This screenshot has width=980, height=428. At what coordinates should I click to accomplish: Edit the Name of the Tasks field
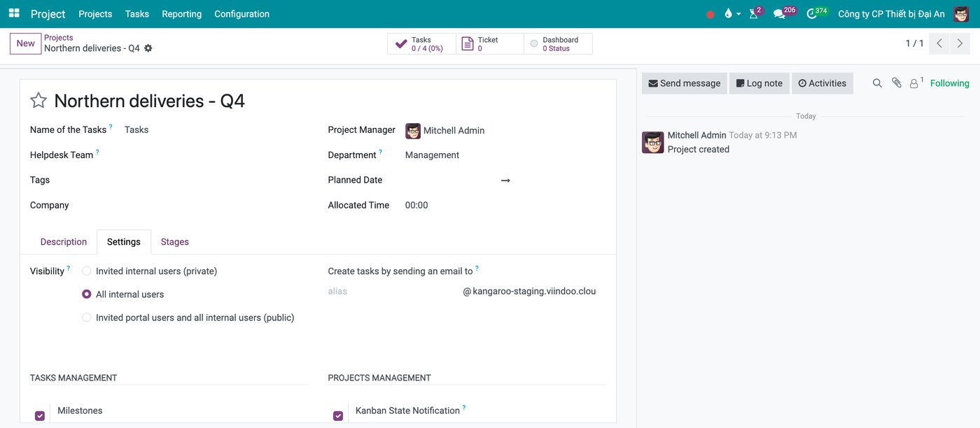[x=216, y=129]
